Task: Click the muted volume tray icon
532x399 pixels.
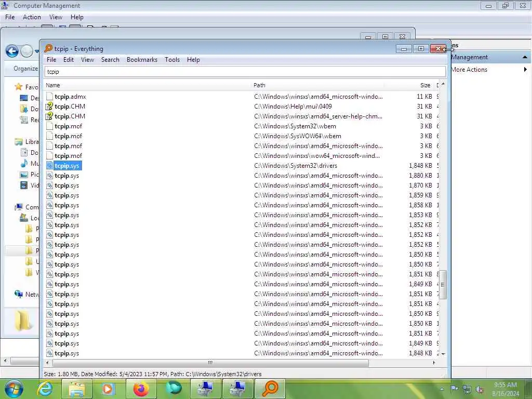Action: [x=480, y=389]
